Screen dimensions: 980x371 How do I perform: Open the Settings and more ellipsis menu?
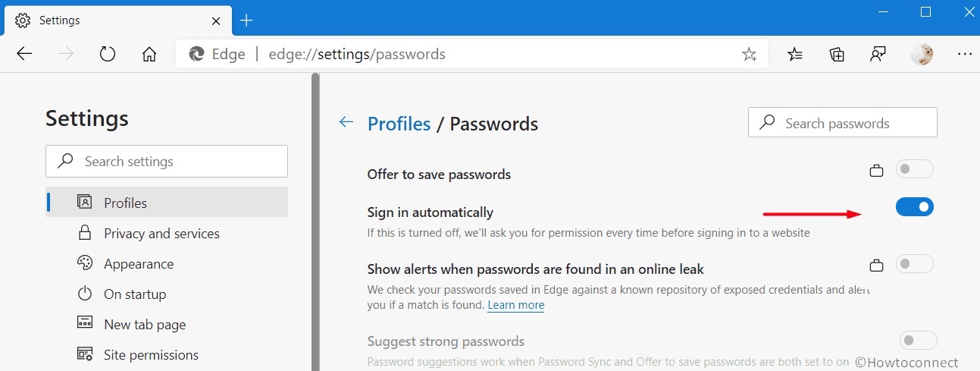(965, 54)
